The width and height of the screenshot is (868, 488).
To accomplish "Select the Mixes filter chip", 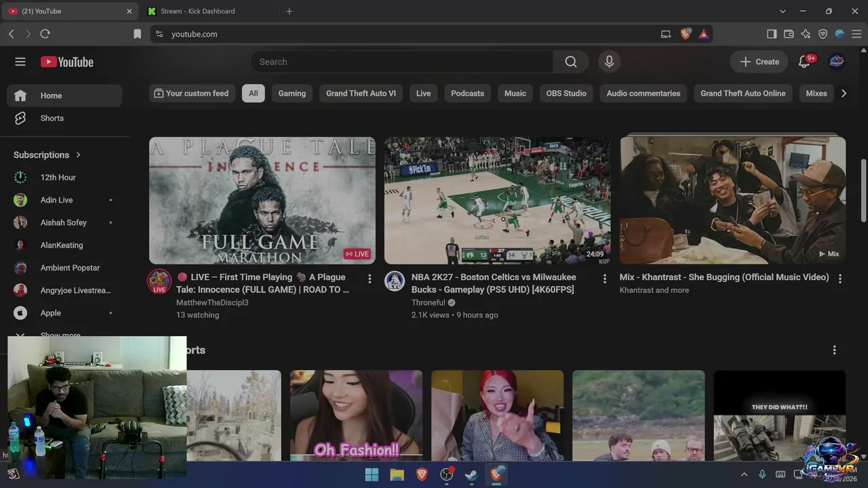I will 816,94.
